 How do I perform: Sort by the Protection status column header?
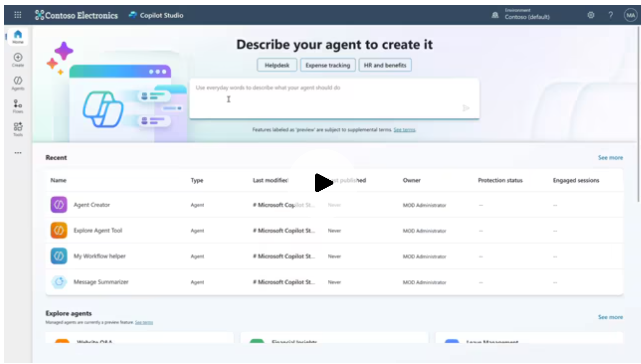point(500,180)
